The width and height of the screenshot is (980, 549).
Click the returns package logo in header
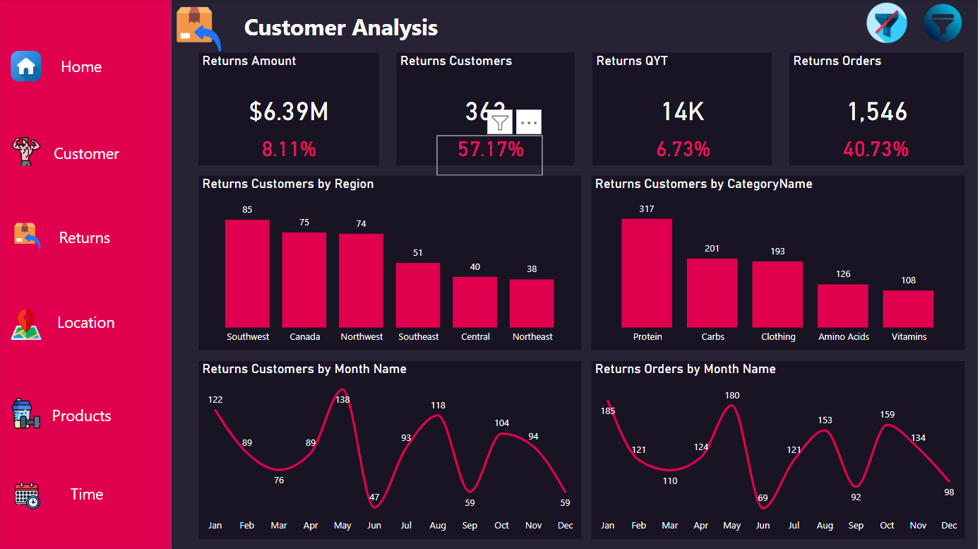tap(198, 27)
